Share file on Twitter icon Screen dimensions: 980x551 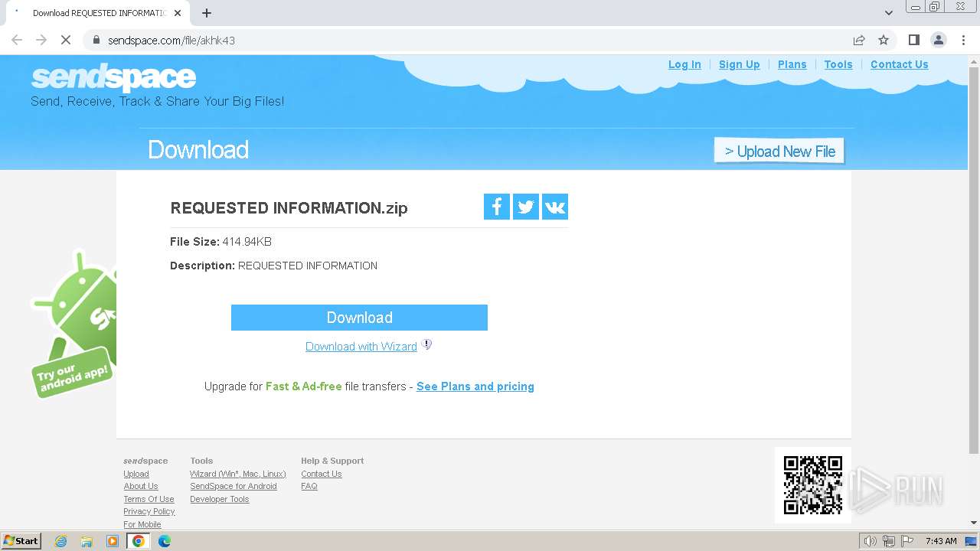[x=525, y=207]
